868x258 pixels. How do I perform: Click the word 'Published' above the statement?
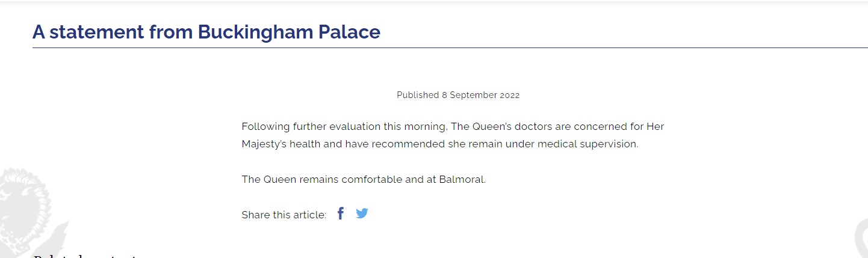(x=418, y=95)
